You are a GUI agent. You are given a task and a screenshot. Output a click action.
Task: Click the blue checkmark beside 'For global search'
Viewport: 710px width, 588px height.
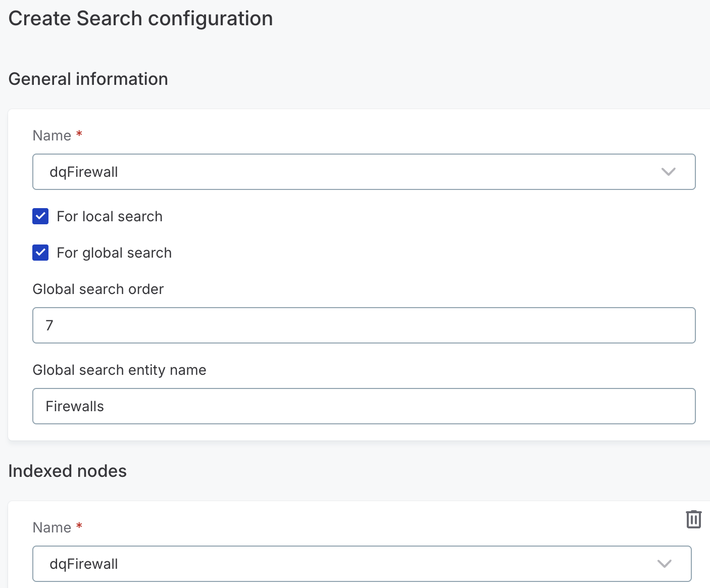[40, 253]
